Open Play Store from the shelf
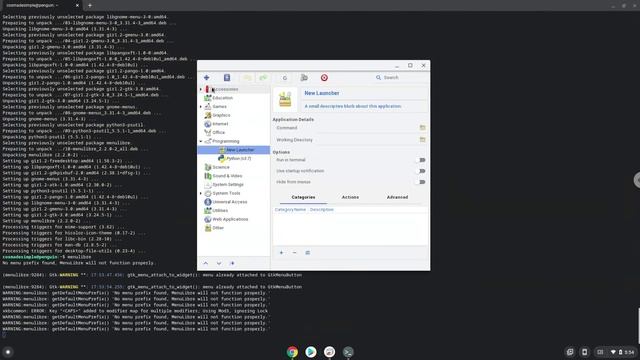Viewport: 640px width, 360px height. (x=311, y=352)
